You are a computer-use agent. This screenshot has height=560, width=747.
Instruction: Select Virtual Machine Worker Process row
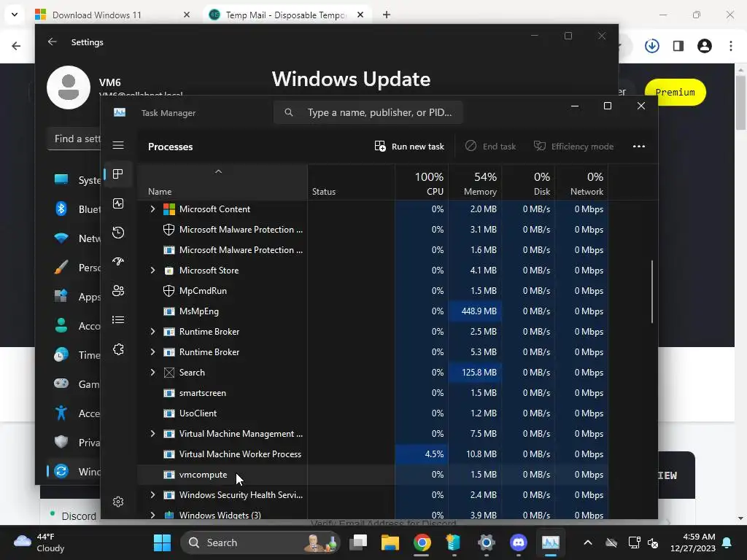373,454
